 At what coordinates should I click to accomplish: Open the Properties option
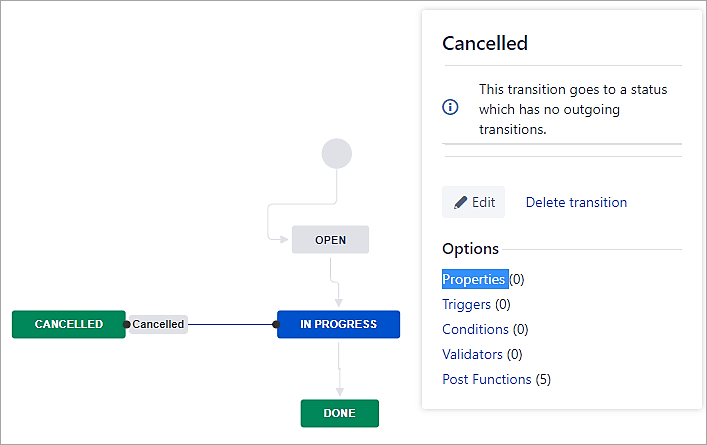pyautogui.click(x=474, y=279)
